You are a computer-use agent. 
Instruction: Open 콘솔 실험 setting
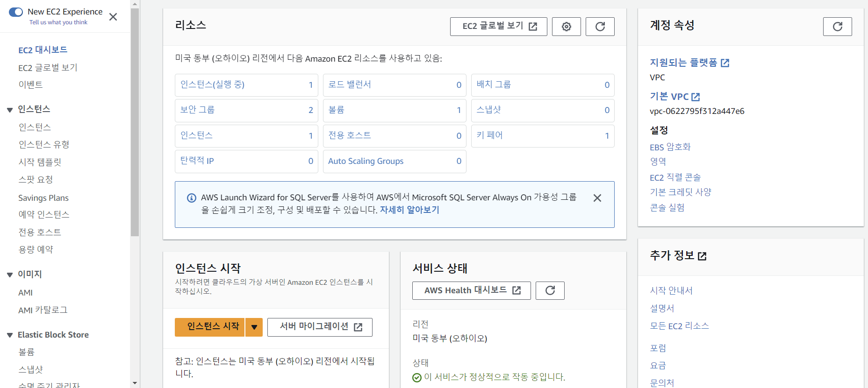point(667,207)
